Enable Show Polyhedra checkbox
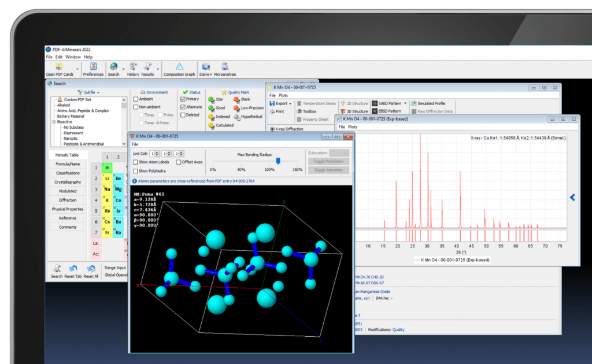This screenshot has height=364, width=592. click(x=135, y=171)
